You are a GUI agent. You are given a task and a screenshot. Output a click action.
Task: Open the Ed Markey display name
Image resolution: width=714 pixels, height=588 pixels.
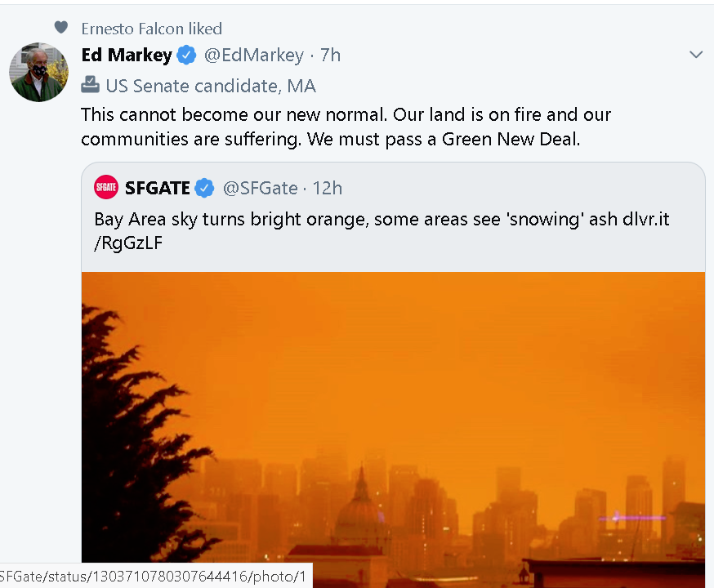click(127, 55)
